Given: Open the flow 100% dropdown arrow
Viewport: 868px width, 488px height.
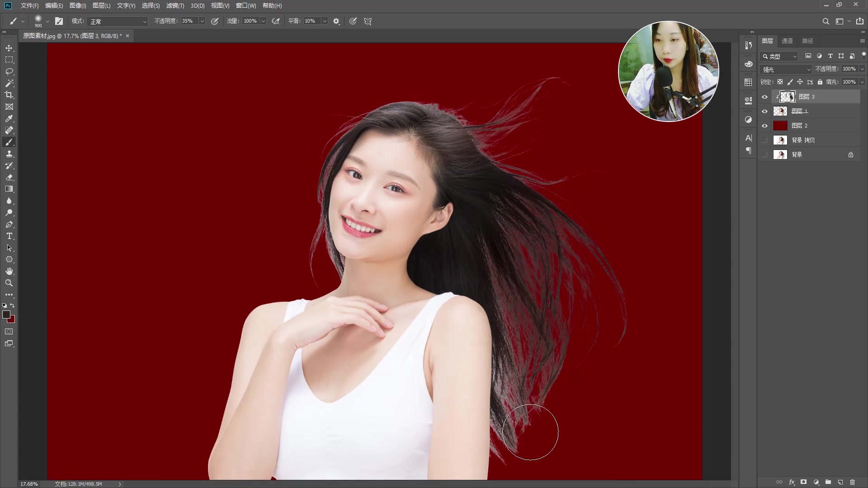Looking at the screenshot, I should (x=263, y=21).
